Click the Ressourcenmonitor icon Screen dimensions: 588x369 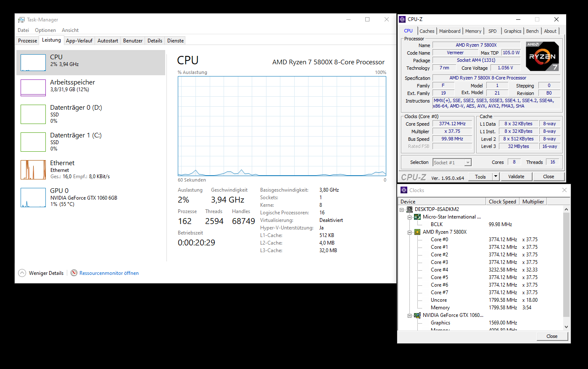[x=74, y=273]
